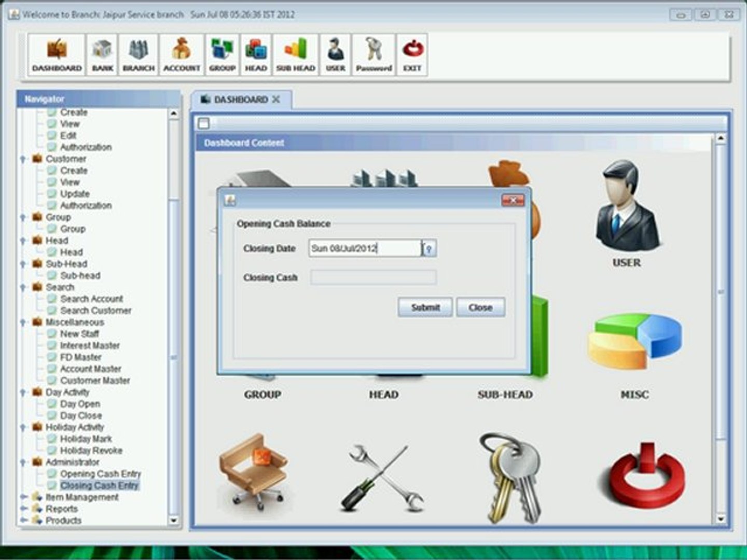
Task: Click the Navigator scroll down arrow
Action: (174, 520)
